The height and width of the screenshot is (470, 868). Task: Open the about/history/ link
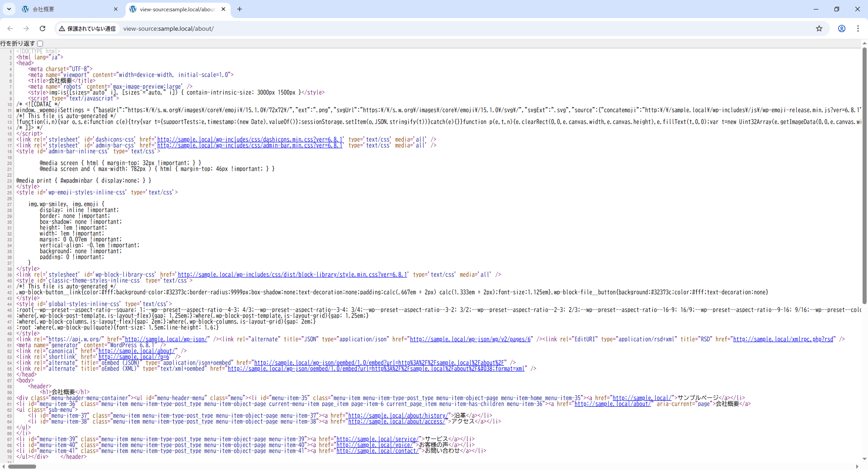pyautogui.click(x=398, y=416)
